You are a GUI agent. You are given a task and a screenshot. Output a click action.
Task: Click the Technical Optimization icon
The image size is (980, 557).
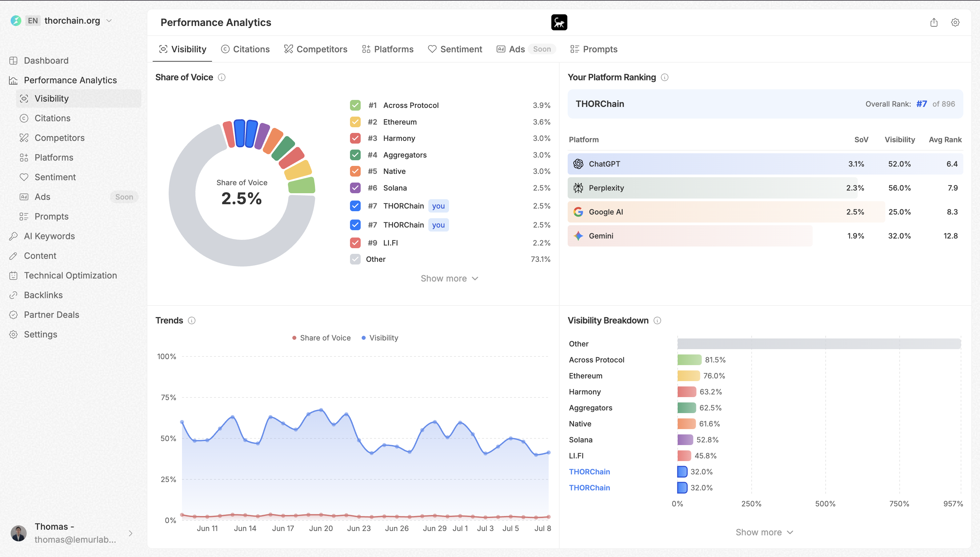(13, 276)
